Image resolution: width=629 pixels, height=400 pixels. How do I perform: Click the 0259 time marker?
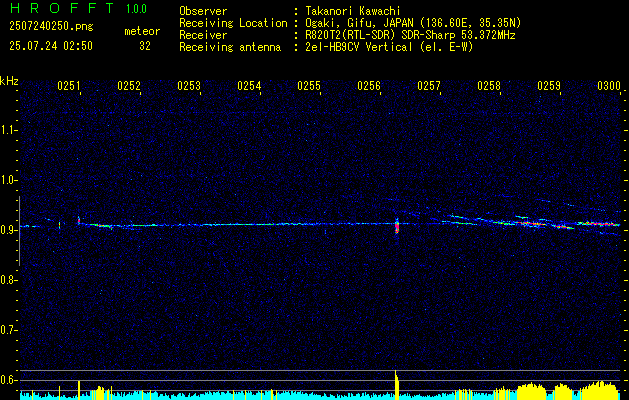(549, 86)
